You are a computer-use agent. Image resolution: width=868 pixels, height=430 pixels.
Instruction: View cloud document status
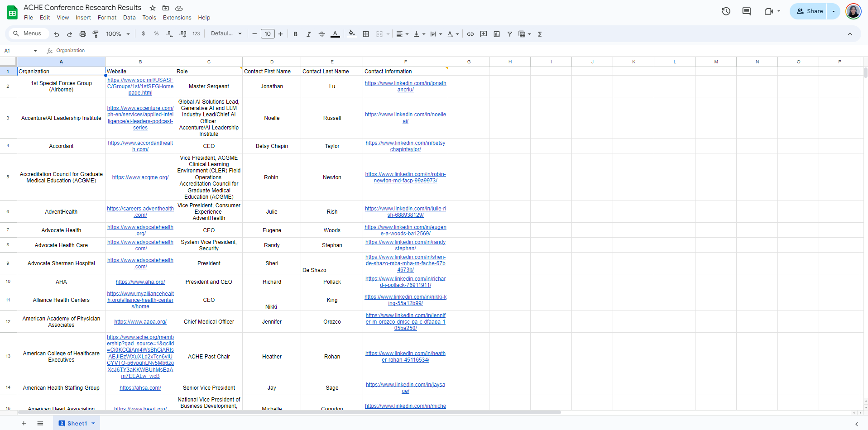click(x=179, y=8)
